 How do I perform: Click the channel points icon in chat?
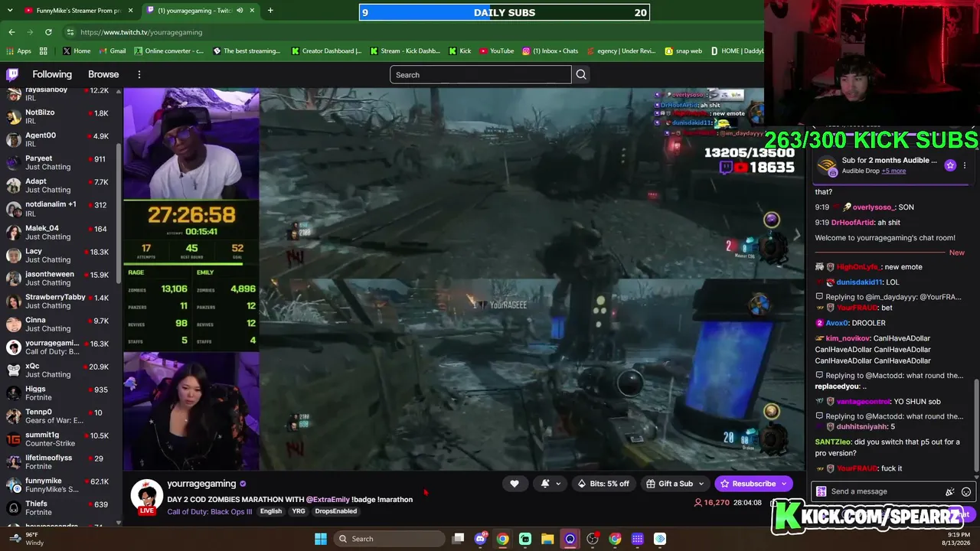[822, 492]
